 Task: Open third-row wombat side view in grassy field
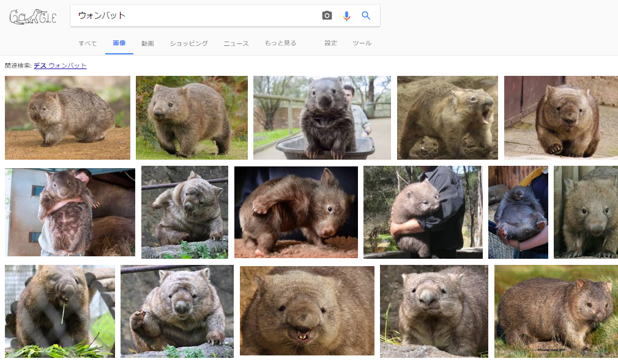tap(556, 311)
